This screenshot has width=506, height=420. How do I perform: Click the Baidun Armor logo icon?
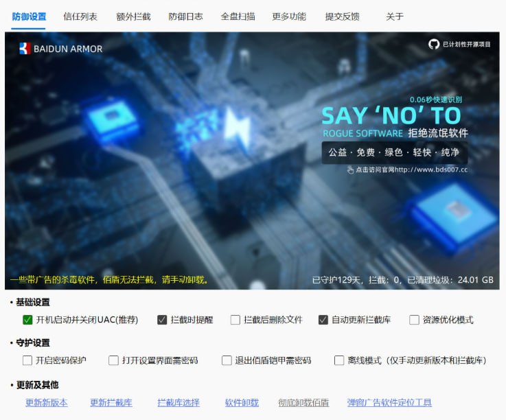pyautogui.click(x=25, y=49)
